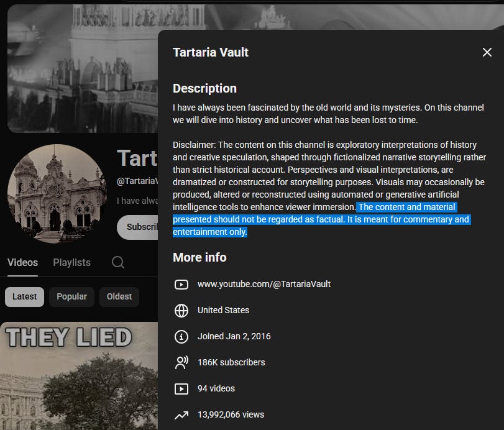Switch to the Videos tab
The image size is (504, 430).
coord(22,263)
